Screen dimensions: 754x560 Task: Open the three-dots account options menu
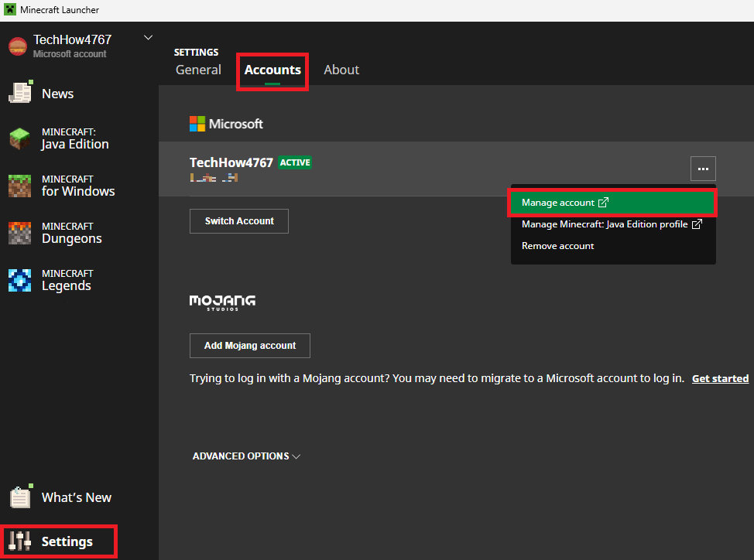[x=703, y=169]
